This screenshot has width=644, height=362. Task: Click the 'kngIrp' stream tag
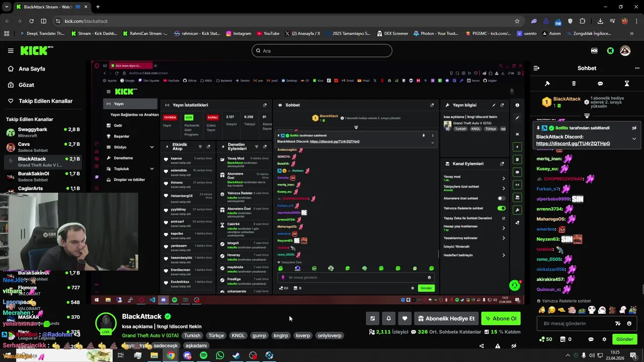[x=281, y=335]
